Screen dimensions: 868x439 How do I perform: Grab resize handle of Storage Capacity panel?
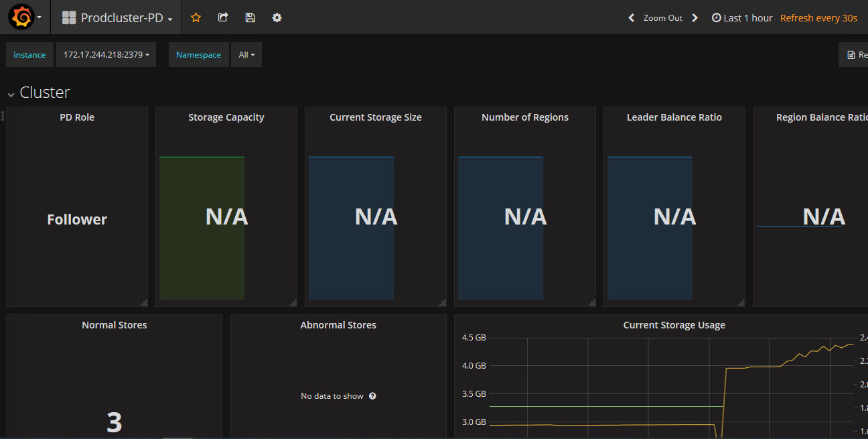click(293, 303)
